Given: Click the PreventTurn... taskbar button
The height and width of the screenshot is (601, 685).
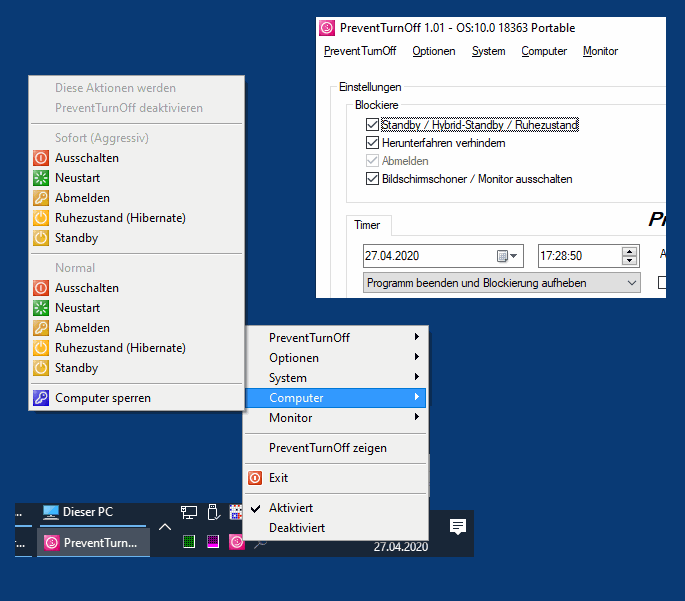Looking at the screenshot, I should [93, 542].
